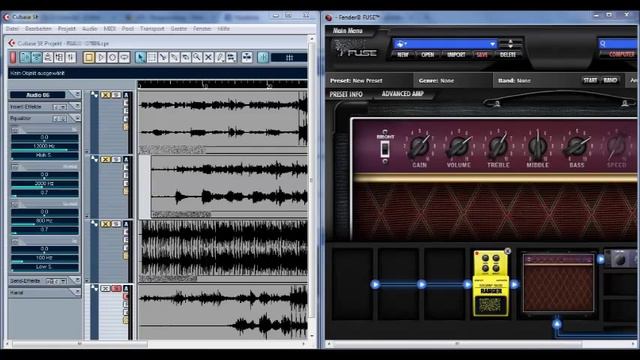Viewport: 640px width, 360px height.
Task: Open the Pool via its toolbar icon
Action: tap(59, 58)
